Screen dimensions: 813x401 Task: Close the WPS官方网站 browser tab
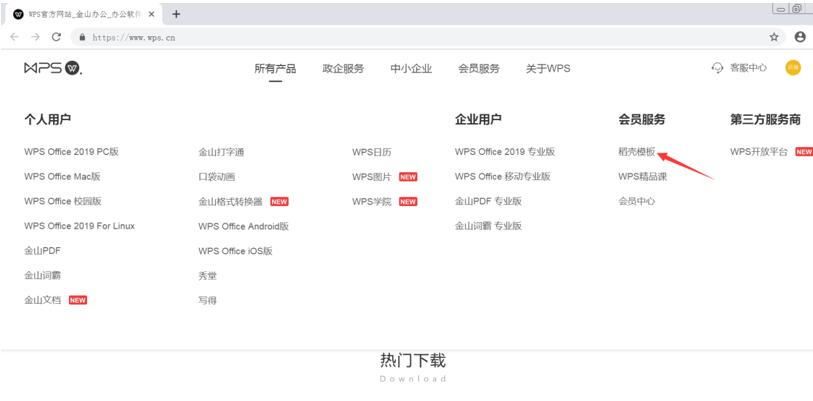click(x=151, y=14)
